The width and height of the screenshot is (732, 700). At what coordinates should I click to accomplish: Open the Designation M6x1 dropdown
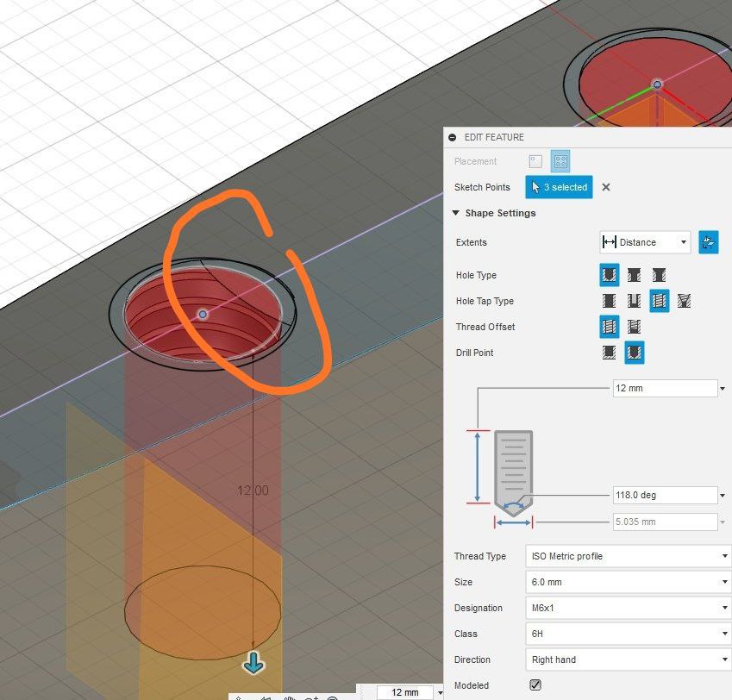629,608
